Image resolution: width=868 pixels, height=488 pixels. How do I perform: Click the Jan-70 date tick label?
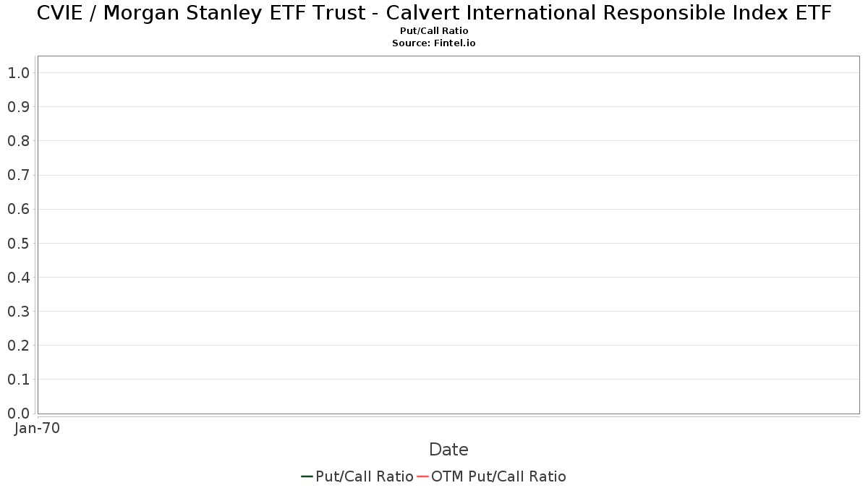37,428
